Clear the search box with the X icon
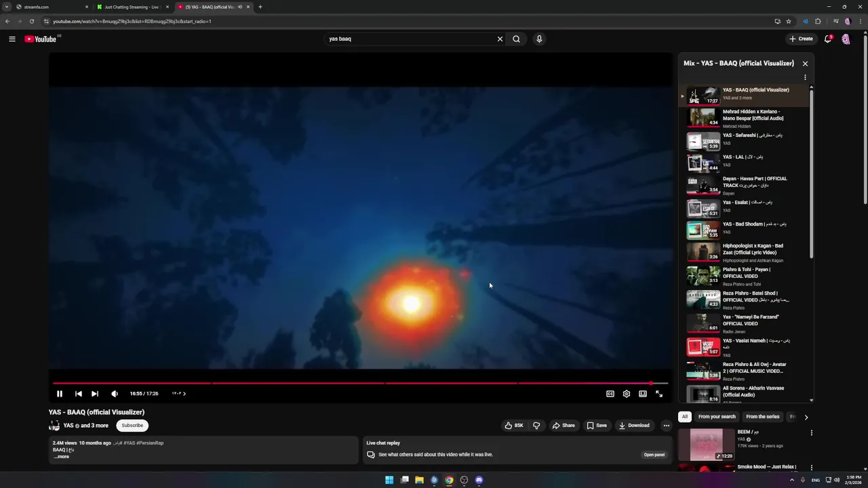Screen dimensions: 868x488 point(500,39)
